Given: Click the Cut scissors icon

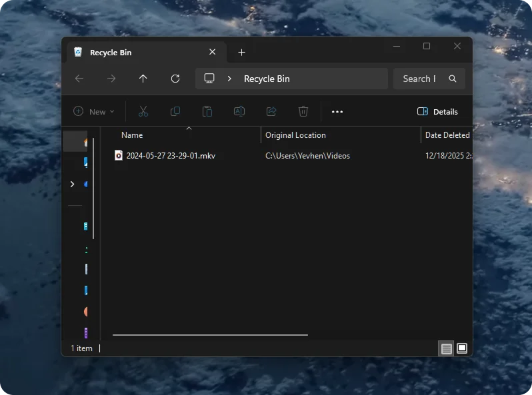Looking at the screenshot, I should tap(143, 111).
